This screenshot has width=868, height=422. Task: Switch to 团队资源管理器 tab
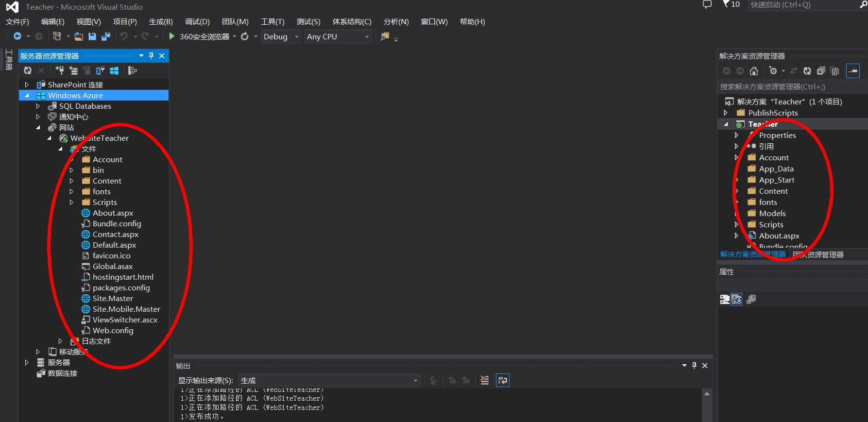(x=818, y=254)
